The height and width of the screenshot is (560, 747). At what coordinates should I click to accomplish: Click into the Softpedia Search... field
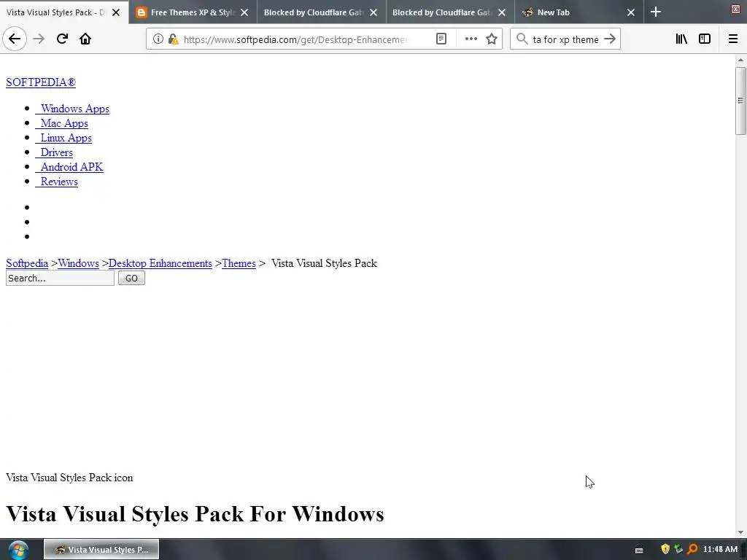(x=60, y=278)
